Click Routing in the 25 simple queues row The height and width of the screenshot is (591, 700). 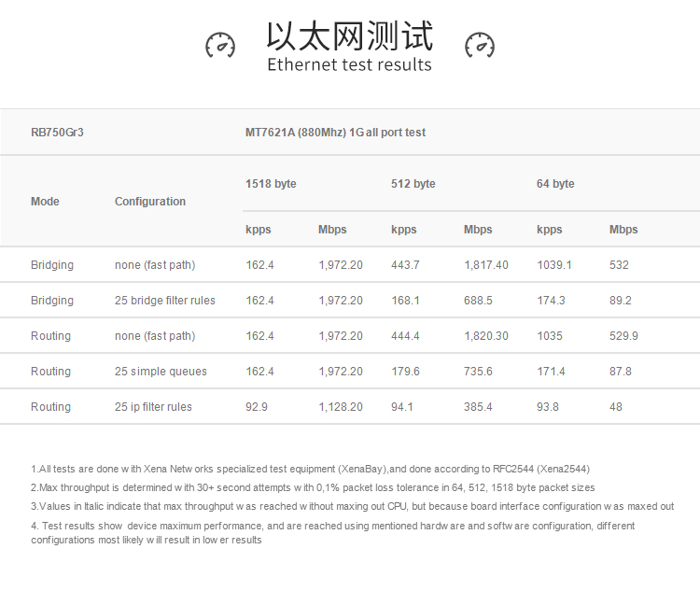pos(51,372)
